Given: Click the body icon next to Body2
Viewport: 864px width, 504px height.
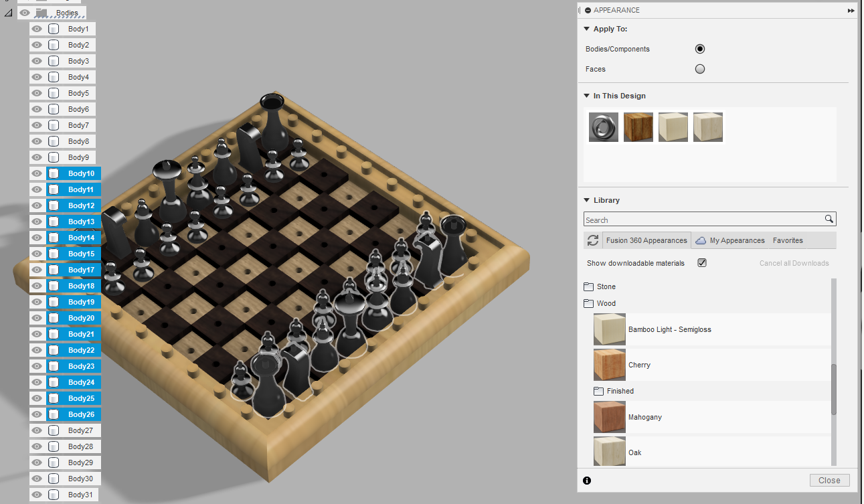Looking at the screenshot, I should pyautogui.click(x=54, y=45).
